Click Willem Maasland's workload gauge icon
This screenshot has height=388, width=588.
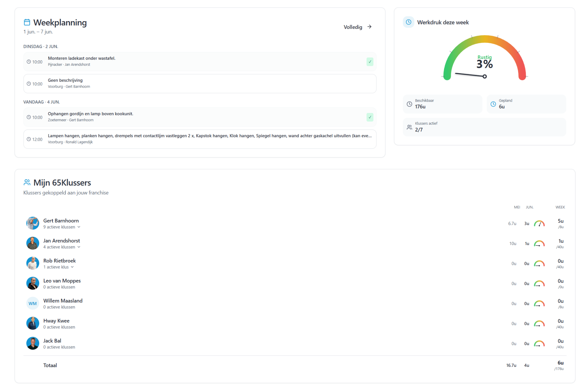(x=539, y=303)
